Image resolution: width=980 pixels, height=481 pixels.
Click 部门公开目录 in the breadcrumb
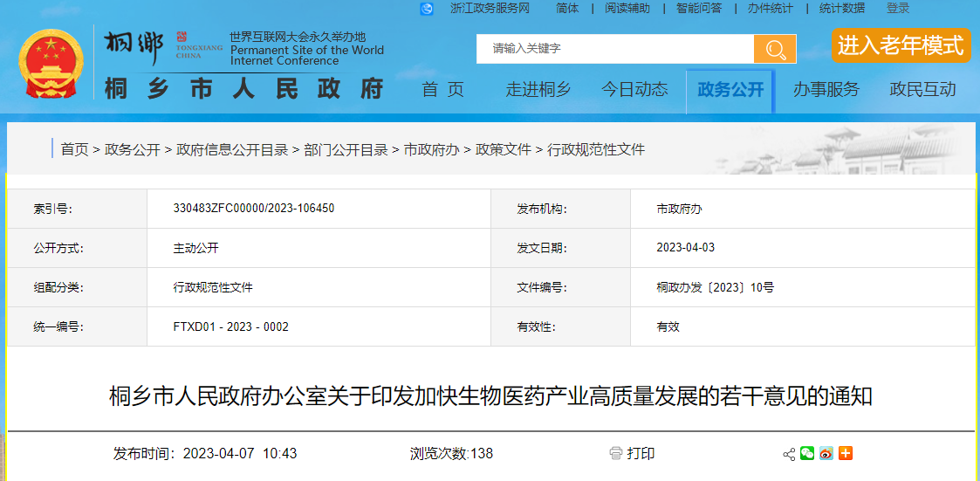pos(346,150)
